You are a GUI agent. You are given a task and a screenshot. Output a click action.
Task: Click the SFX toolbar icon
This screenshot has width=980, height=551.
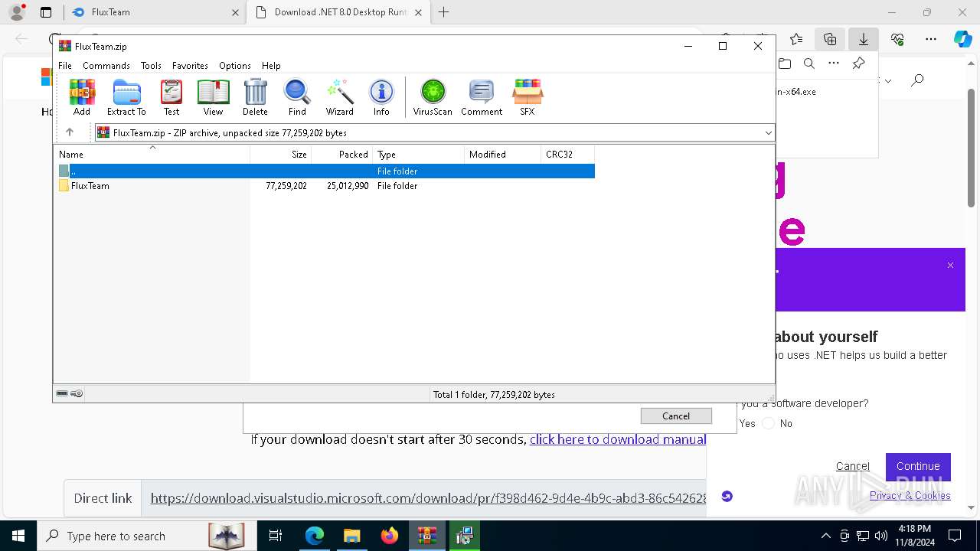point(528,97)
